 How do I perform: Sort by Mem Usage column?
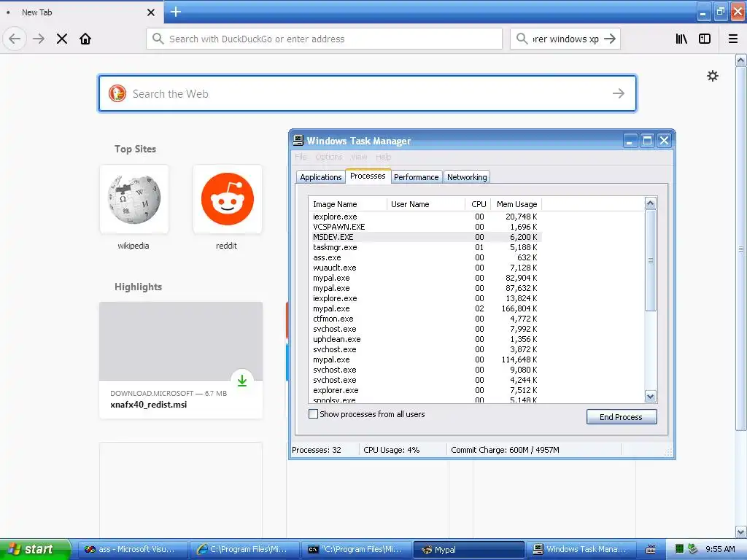tap(516, 204)
